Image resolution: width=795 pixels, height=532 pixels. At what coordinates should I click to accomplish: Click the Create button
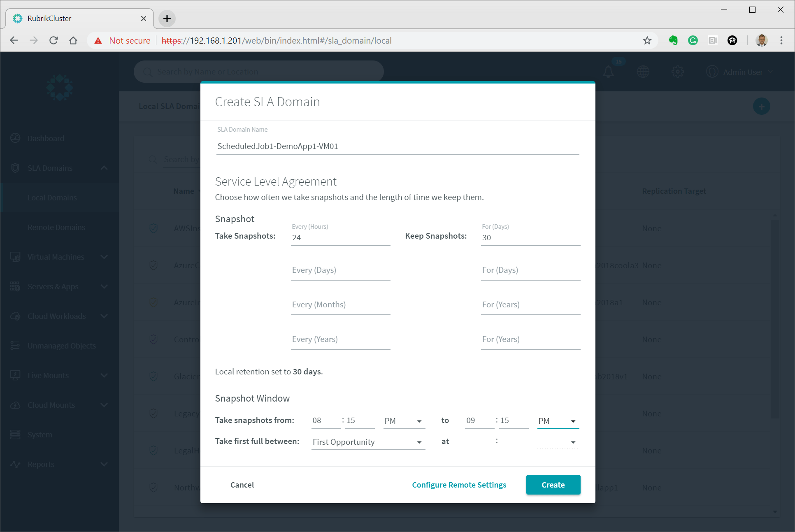(x=553, y=485)
